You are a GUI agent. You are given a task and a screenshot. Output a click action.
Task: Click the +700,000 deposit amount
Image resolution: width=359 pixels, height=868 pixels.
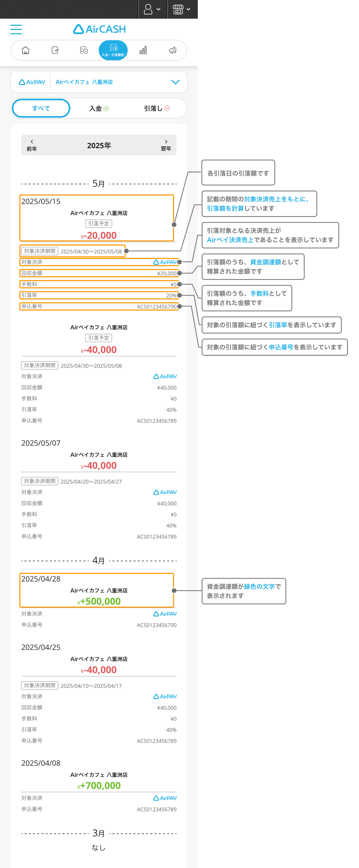coord(99,786)
